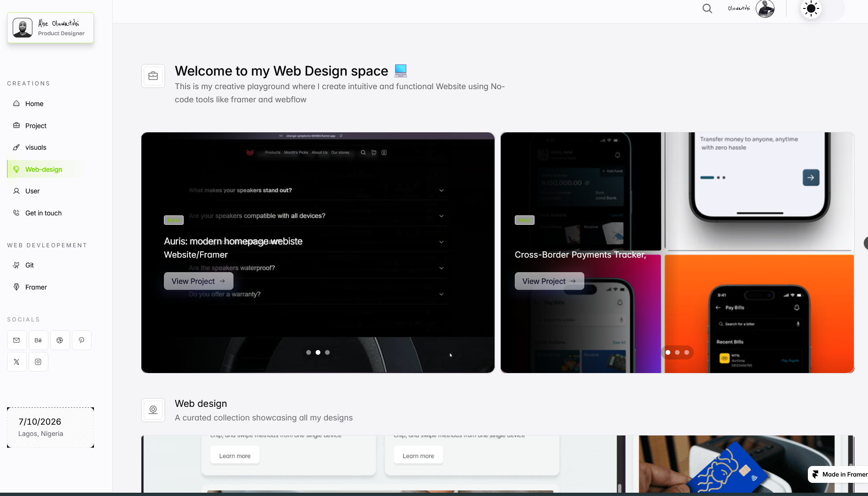Expand 'What makes your speakers stand out?' chevron

442,191
